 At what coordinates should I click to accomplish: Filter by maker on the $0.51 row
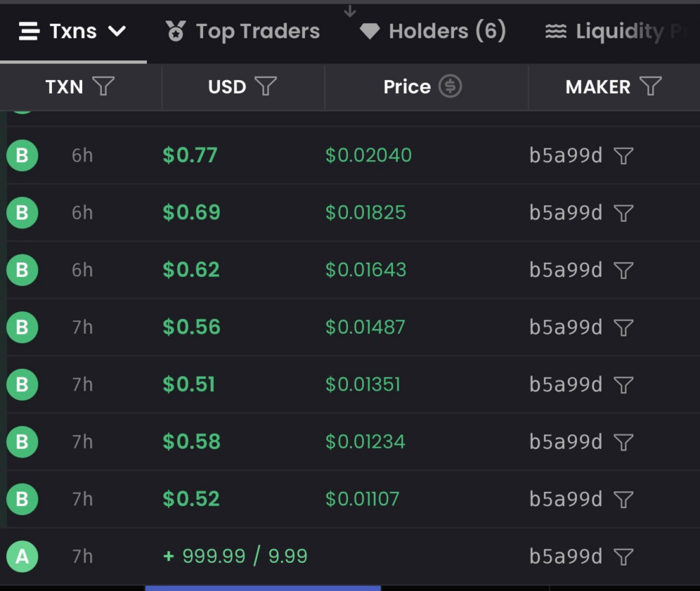[x=623, y=385]
